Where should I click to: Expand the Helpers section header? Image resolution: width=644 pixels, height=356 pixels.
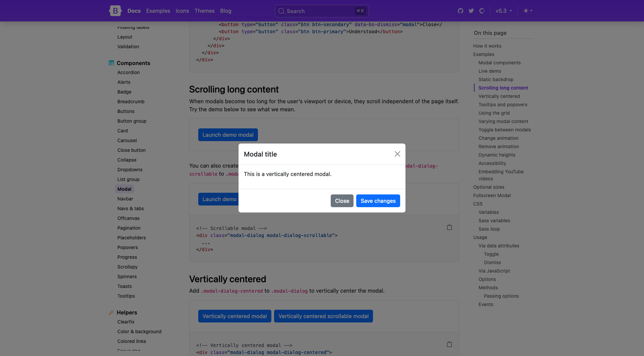pos(127,312)
